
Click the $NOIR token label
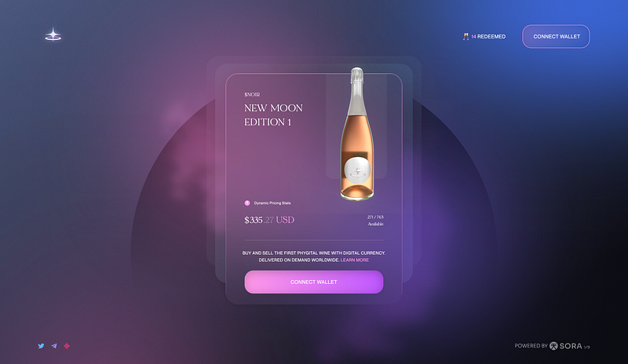(252, 94)
